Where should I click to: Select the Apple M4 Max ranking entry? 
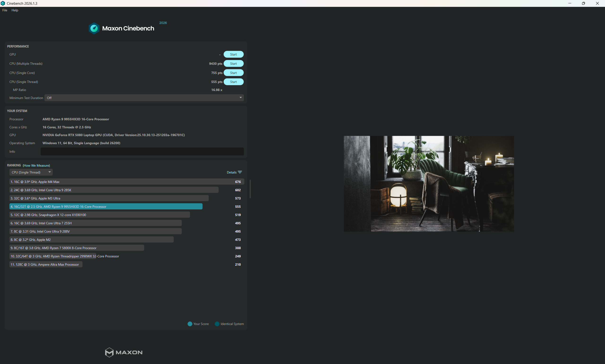(127, 182)
